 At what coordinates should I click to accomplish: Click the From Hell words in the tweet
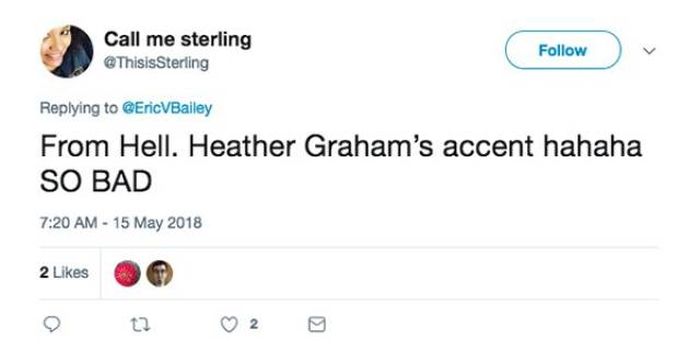(108, 147)
